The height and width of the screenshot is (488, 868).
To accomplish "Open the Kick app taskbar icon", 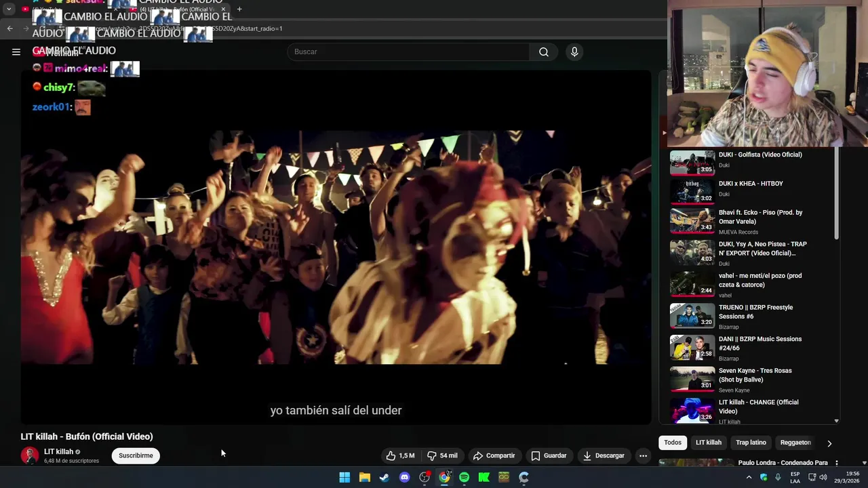I will pyautogui.click(x=484, y=477).
